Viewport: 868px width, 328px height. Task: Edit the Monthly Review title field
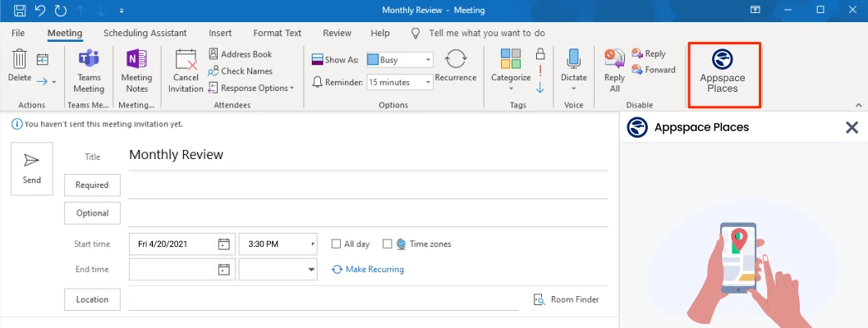[x=368, y=155]
